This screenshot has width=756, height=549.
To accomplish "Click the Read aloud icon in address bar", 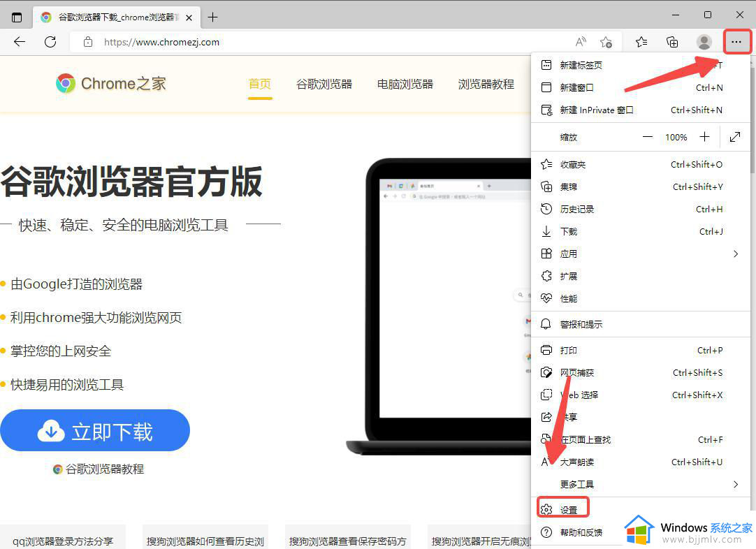I will tap(581, 42).
